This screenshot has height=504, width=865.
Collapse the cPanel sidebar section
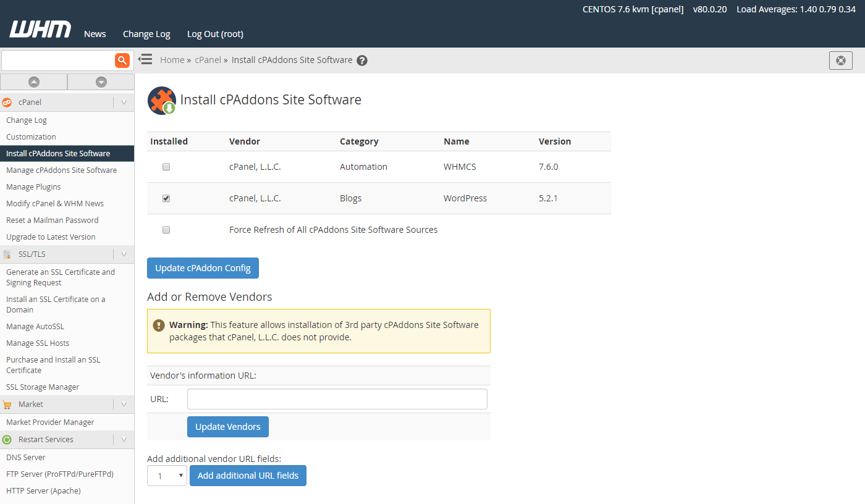(x=124, y=102)
